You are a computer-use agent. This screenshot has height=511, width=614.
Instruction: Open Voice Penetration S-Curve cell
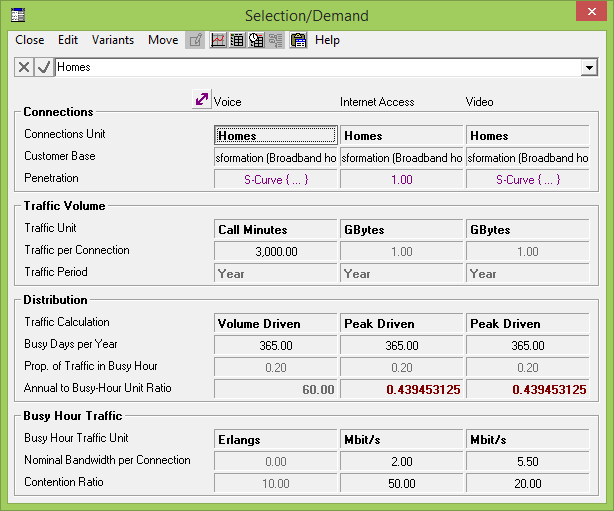pyautogui.click(x=275, y=179)
